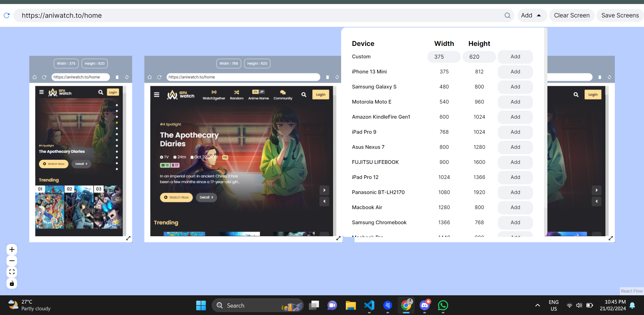This screenshot has height=315, width=644.
Task: Add the Motorola Moto E device
Action: (515, 102)
